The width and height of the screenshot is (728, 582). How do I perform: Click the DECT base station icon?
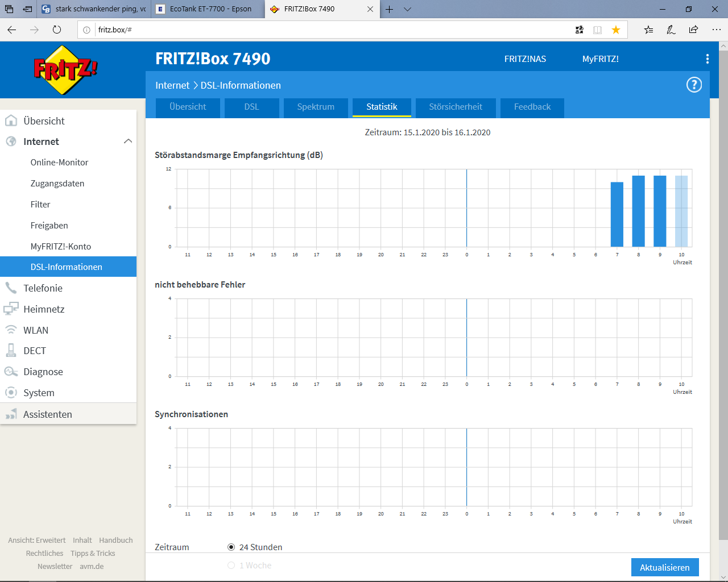point(11,351)
